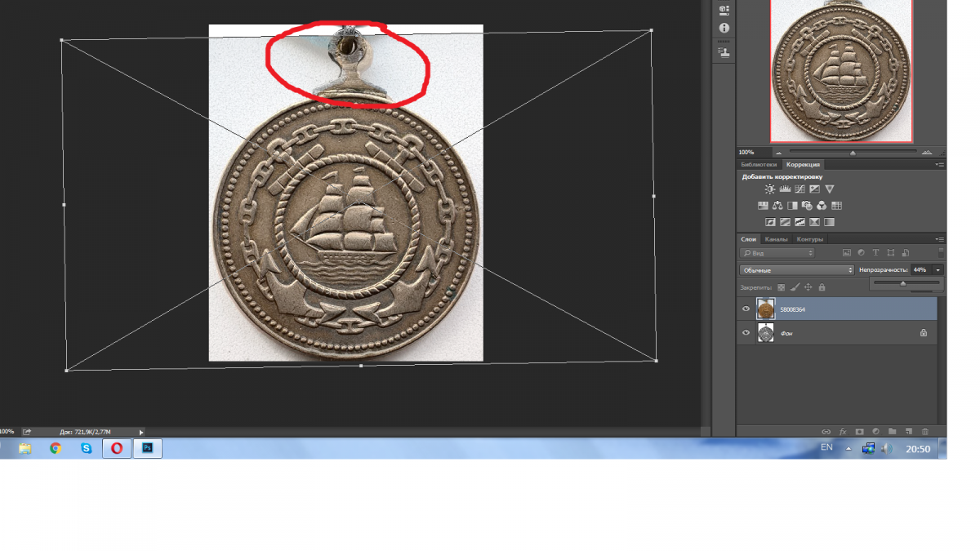Hide the 58008364 layer
980x551 pixels.
coord(746,309)
